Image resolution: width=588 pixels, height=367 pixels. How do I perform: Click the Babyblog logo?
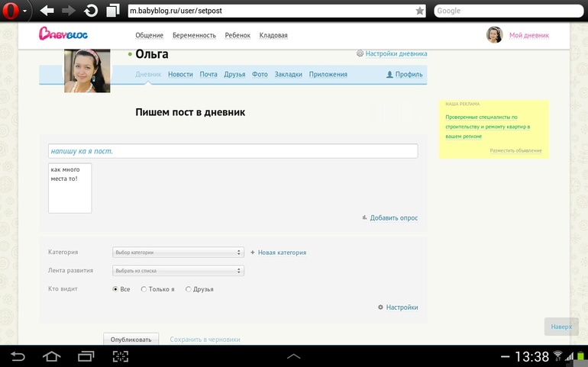(x=63, y=34)
